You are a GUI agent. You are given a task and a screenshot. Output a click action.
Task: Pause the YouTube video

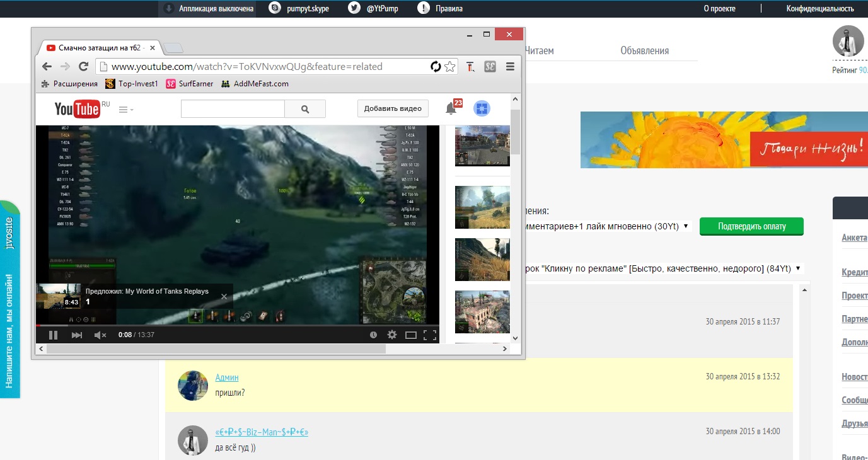54,335
